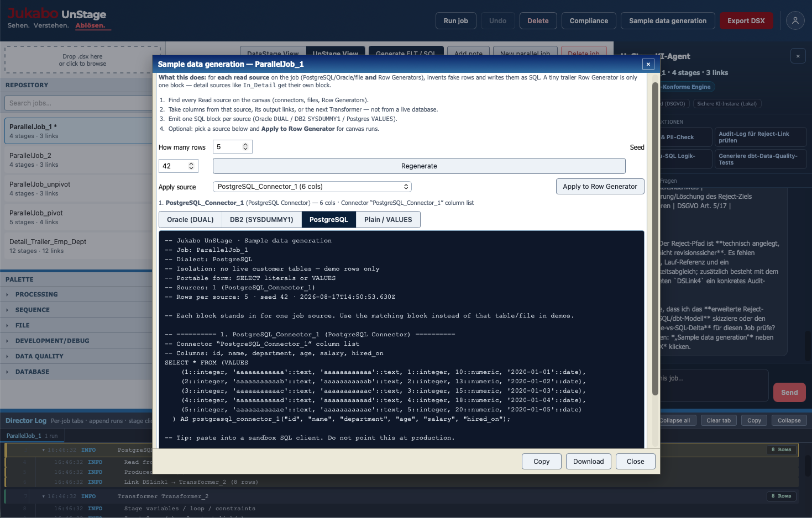The height and width of the screenshot is (518, 812).
Task: Copy the generated SQL
Action: tap(542, 462)
